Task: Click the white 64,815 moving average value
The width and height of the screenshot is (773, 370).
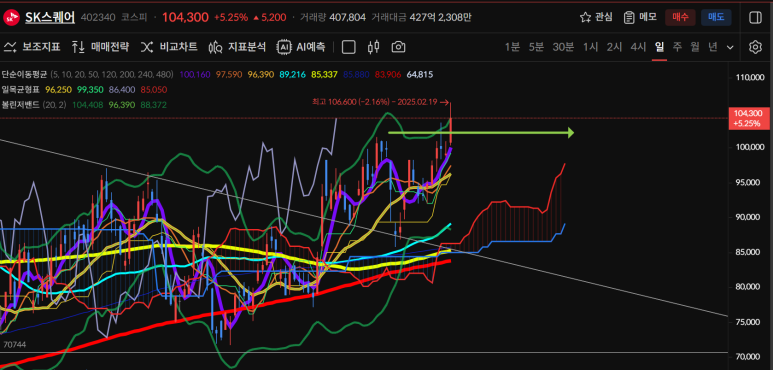Action: (x=420, y=74)
